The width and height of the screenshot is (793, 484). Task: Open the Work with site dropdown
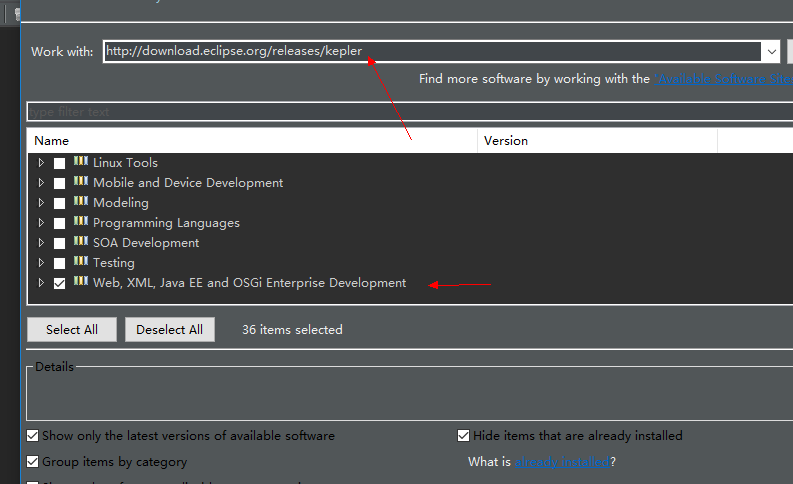point(771,52)
